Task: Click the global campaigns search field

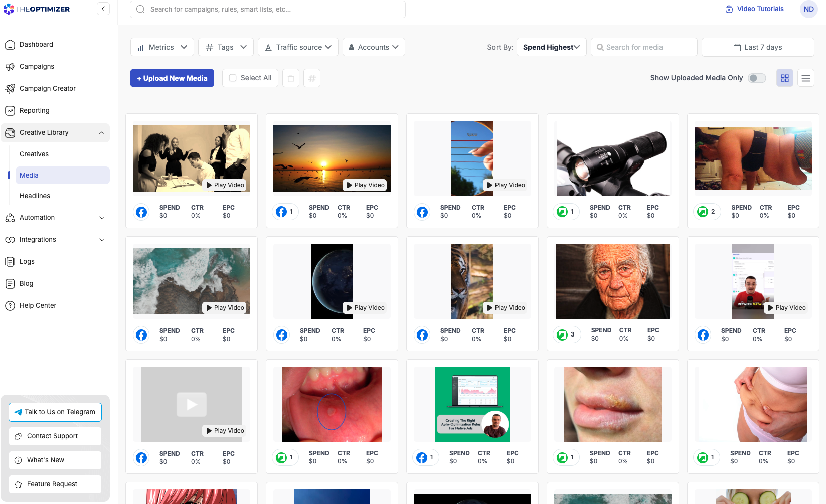Action: [x=268, y=9]
